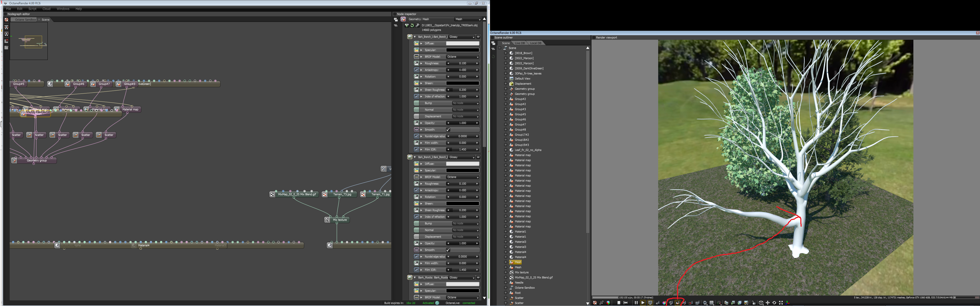Image resolution: width=980 pixels, height=306 pixels.
Task: Click the import mesh file icon
Action: (x=407, y=25)
